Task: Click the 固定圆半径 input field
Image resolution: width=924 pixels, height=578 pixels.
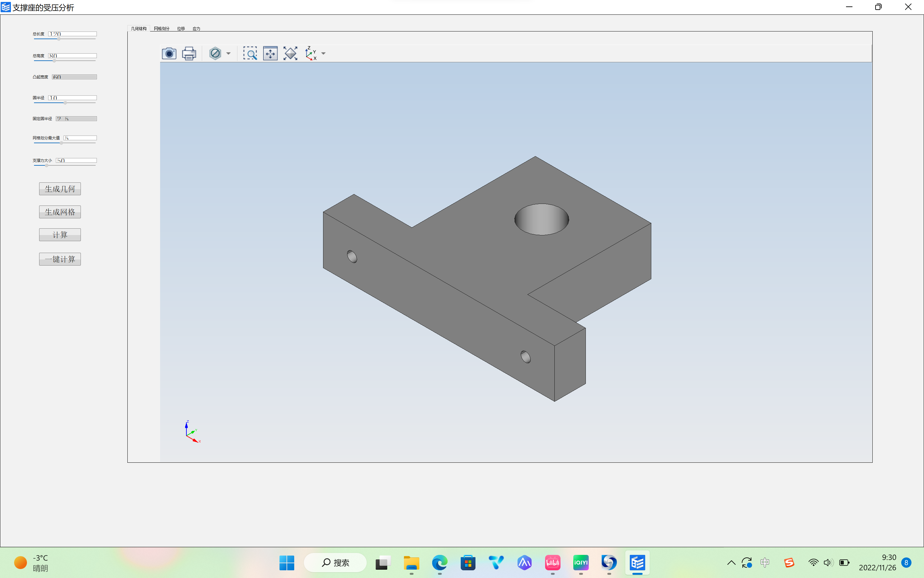Action: 76,118
